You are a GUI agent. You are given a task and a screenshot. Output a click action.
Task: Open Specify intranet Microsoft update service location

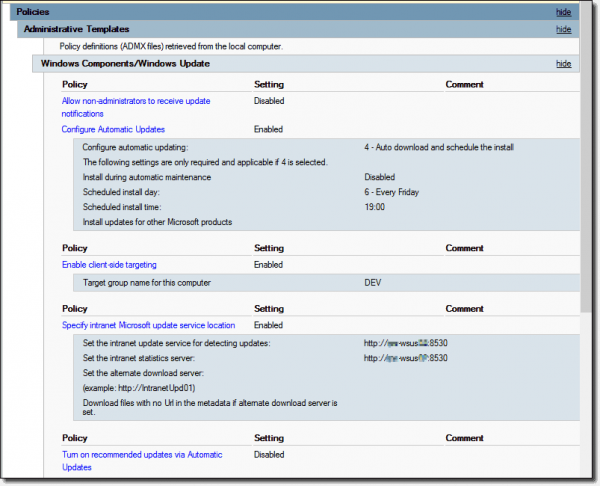(x=148, y=325)
